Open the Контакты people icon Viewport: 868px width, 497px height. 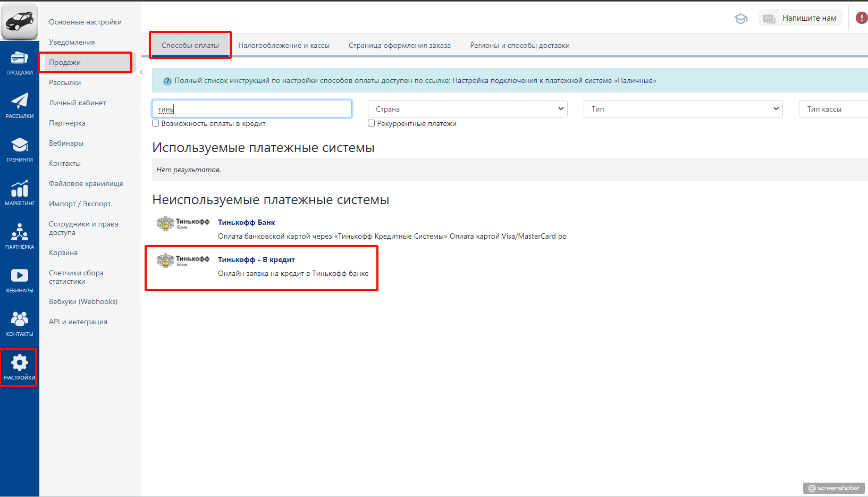click(x=19, y=323)
